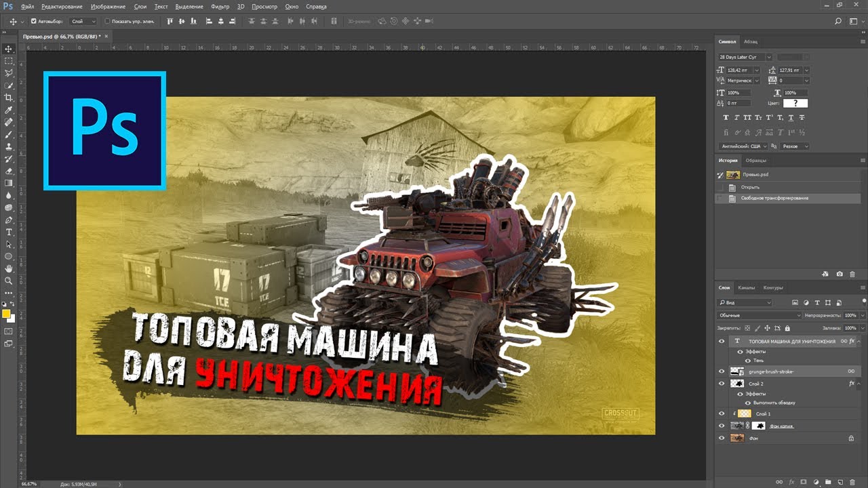This screenshot has width=868, height=488.
Task: Open the Файл menu
Action: [x=27, y=6]
